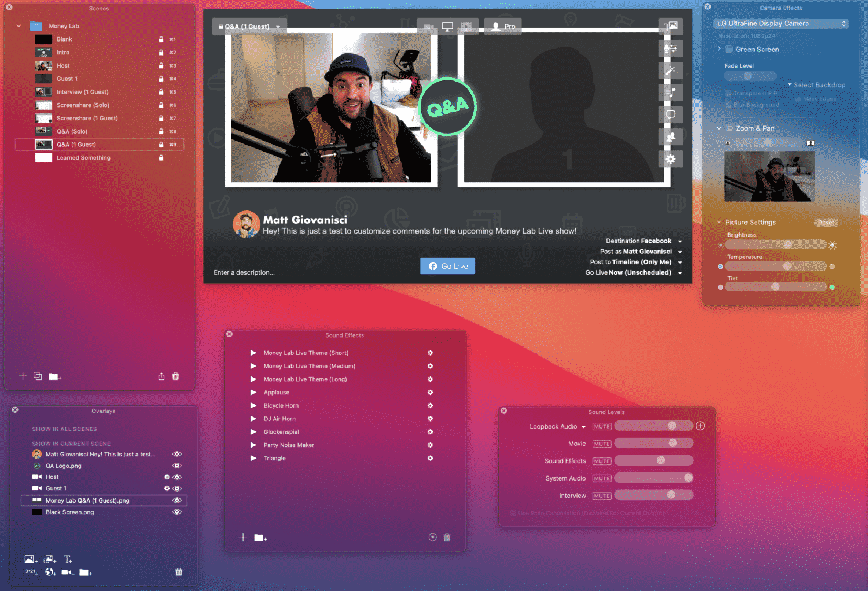The width and height of the screenshot is (868, 591).
Task: Add a text overlay with the T+ icon
Action: click(68, 559)
